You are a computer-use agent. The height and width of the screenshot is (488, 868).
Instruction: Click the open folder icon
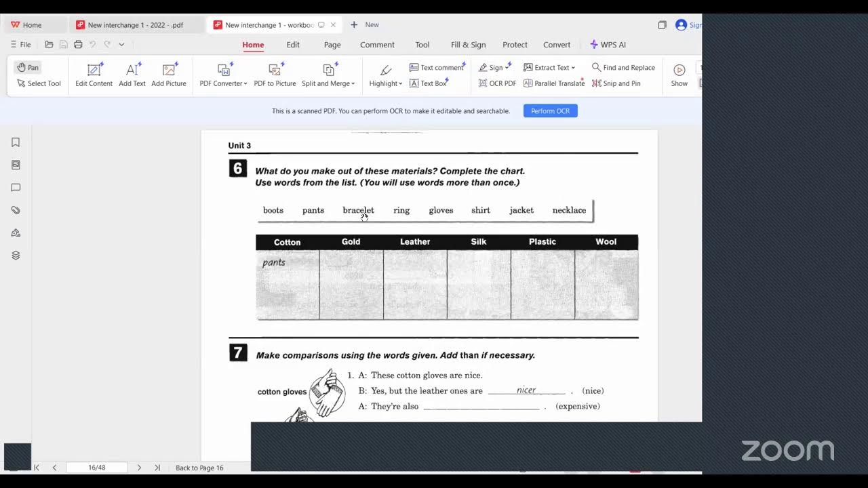pos(49,45)
